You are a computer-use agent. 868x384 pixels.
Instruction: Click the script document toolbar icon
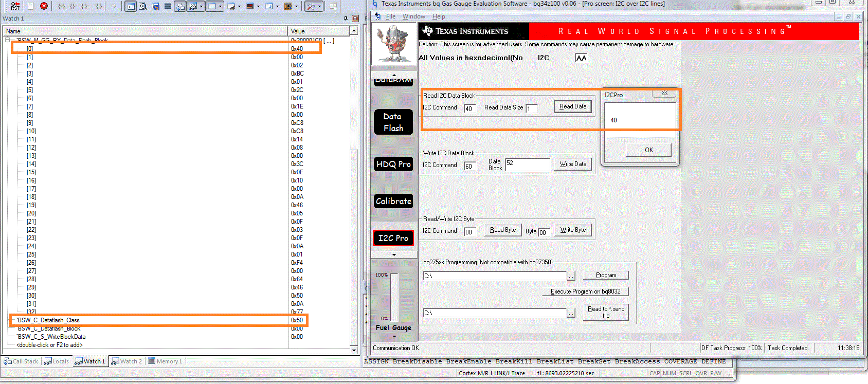point(31,6)
